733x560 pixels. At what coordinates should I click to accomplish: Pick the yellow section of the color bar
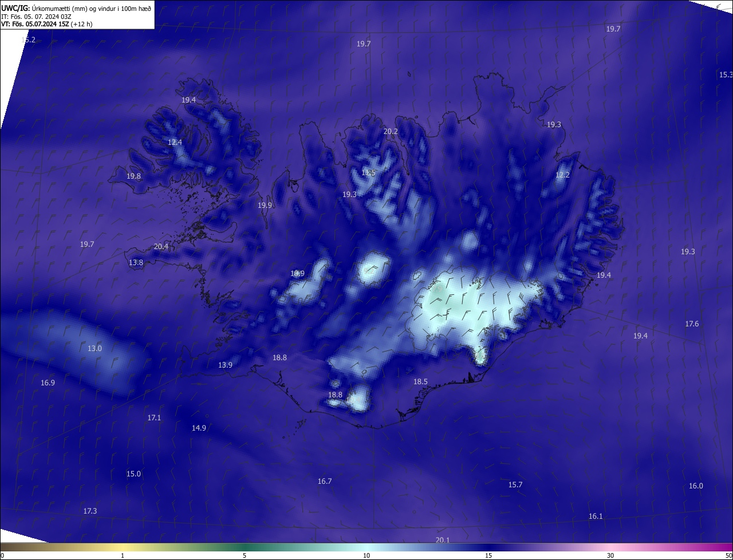tap(123, 547)
